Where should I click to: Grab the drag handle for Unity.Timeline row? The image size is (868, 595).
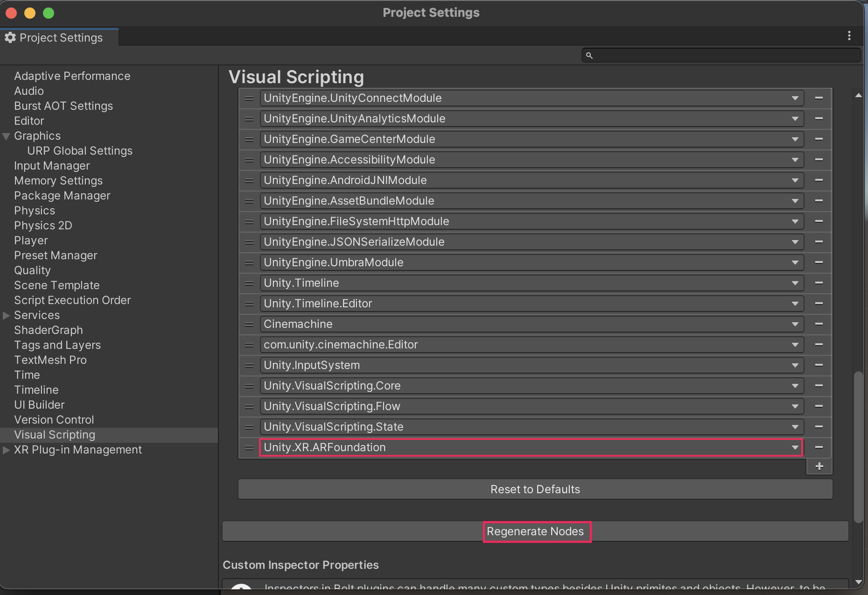point(249,283)
